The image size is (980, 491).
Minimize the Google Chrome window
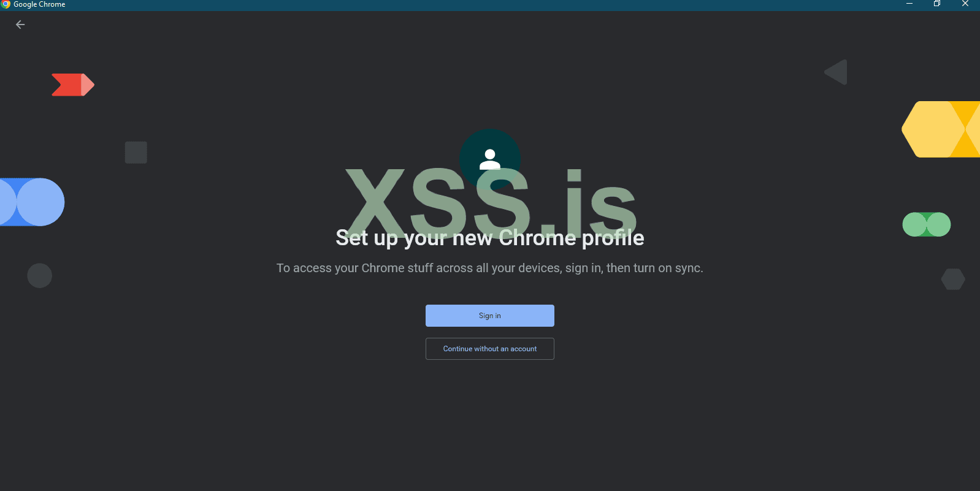(x=909, y=4)
